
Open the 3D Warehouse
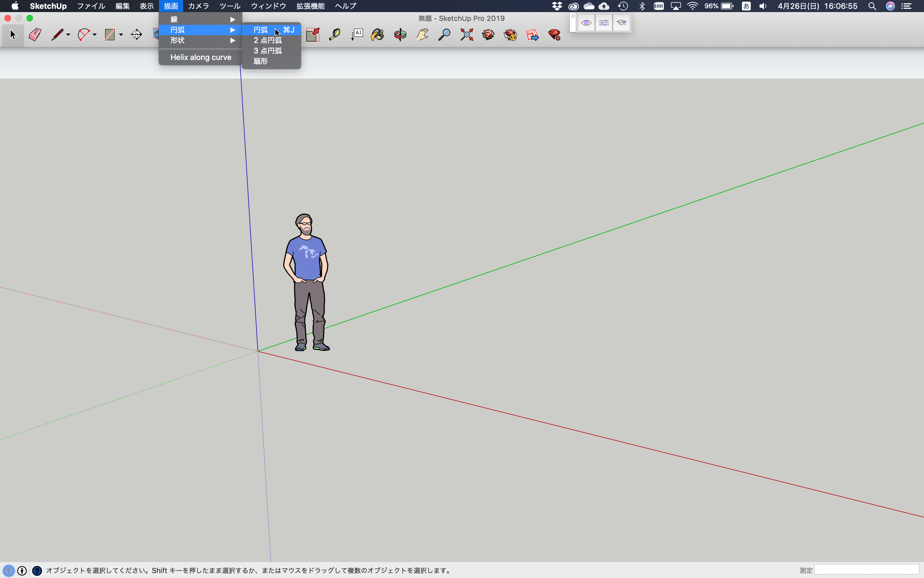[x=488, y=35]
